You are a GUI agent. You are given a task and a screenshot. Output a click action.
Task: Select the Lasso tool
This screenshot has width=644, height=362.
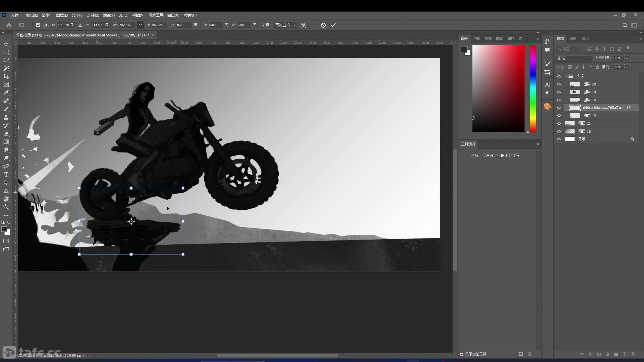click(x=6, y=60)
